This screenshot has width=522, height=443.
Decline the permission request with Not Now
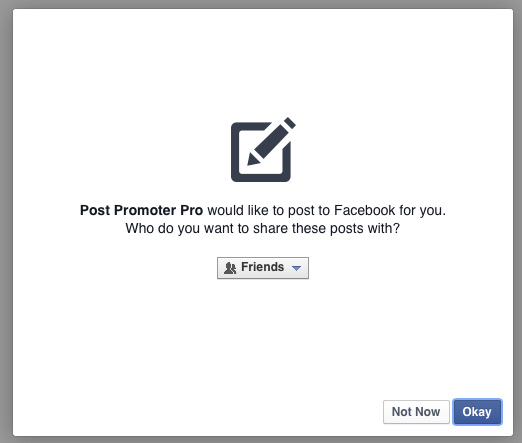[x=416, y=412]
